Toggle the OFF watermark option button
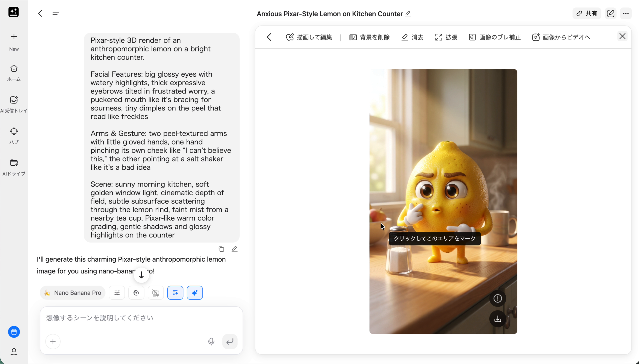The width and height of the screenshot is (639, 364). [x=156, y=293]
